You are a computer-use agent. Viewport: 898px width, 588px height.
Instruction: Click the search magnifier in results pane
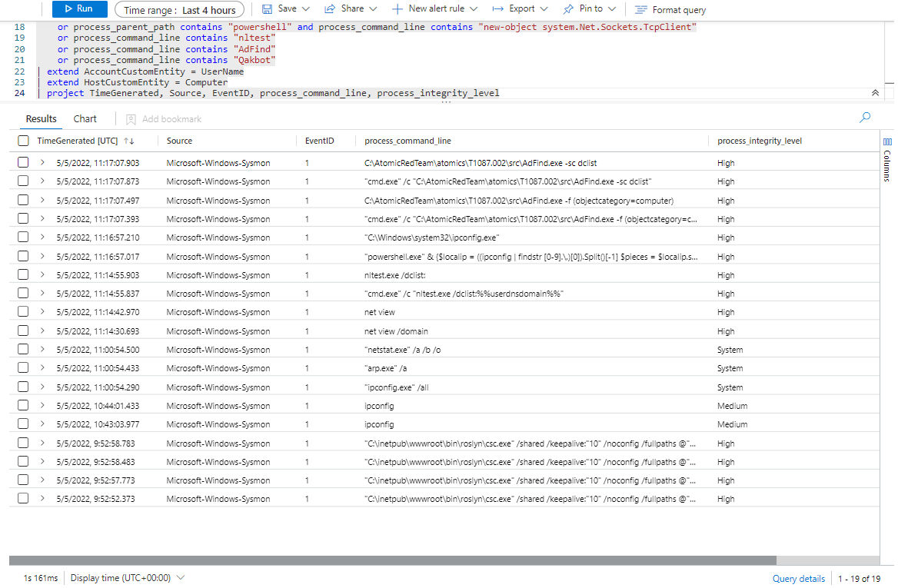click(865, 118)
